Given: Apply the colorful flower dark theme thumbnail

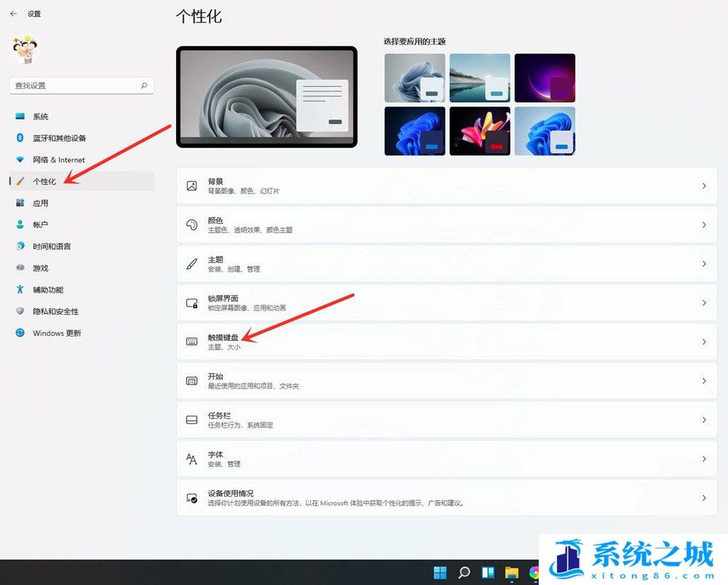Looking at the screenshot, I should coord(480,131).
